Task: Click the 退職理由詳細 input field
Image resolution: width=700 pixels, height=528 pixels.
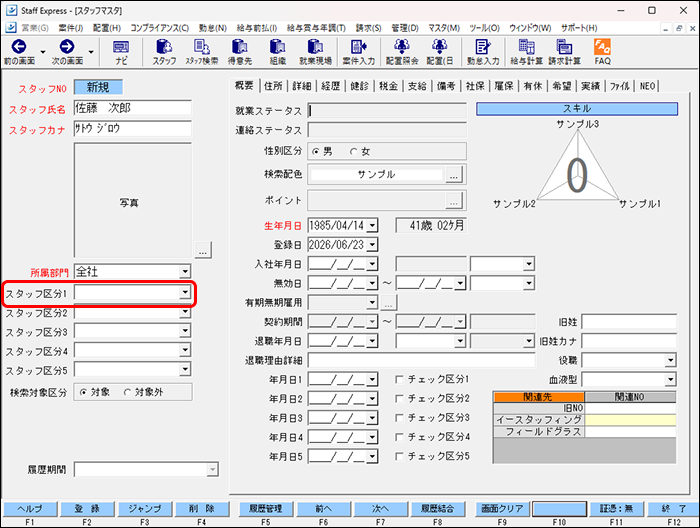Action: coord(421,360)
